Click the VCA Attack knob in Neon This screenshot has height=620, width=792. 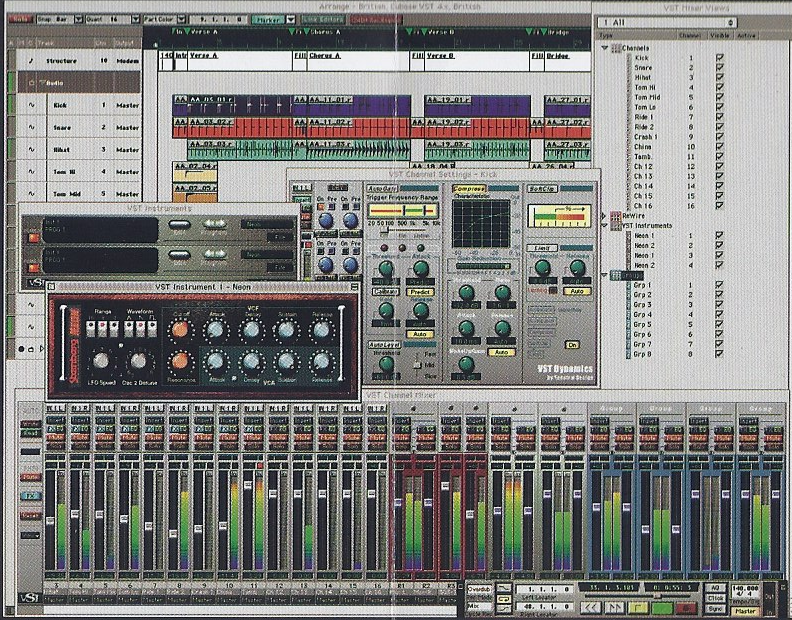(216, 361)
